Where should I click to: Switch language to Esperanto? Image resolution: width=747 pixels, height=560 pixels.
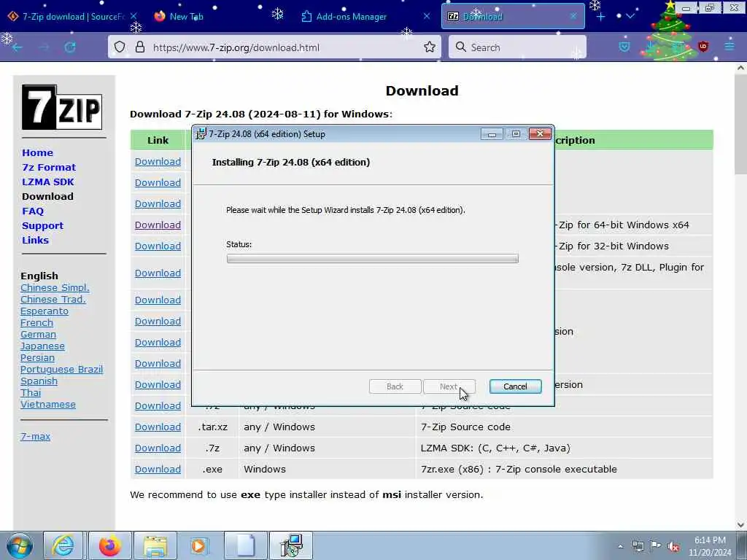pyautogui.click(x=44, y=311)
